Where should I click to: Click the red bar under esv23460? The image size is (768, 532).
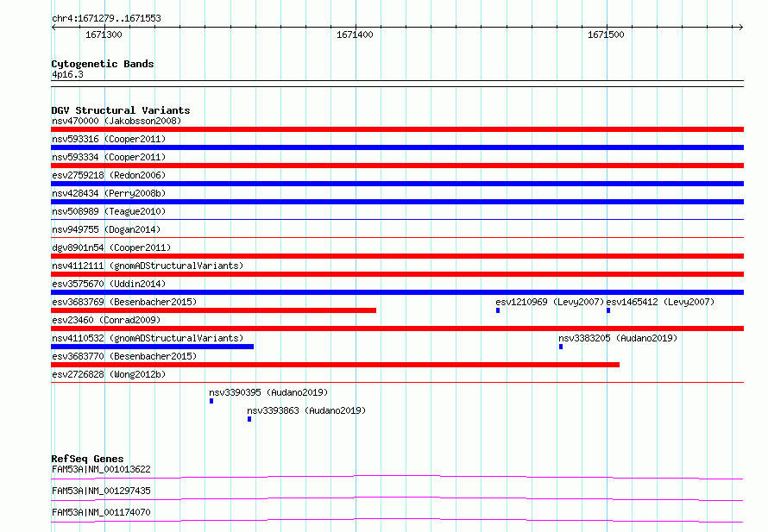pos(397,329)
